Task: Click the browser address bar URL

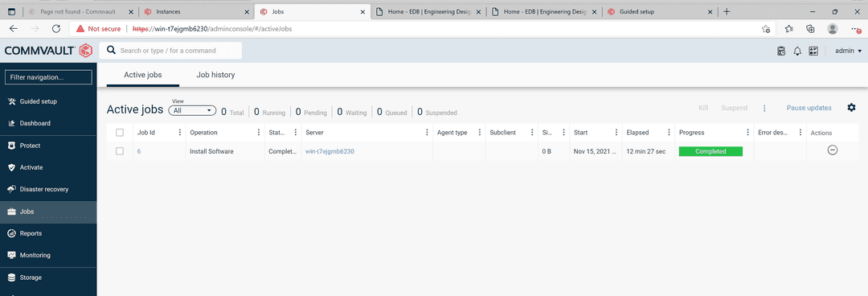Action: [x=212, y=29]
